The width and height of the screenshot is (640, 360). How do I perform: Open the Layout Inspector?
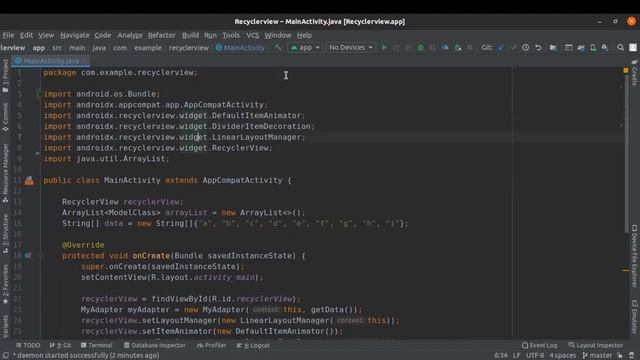(596, 345)
